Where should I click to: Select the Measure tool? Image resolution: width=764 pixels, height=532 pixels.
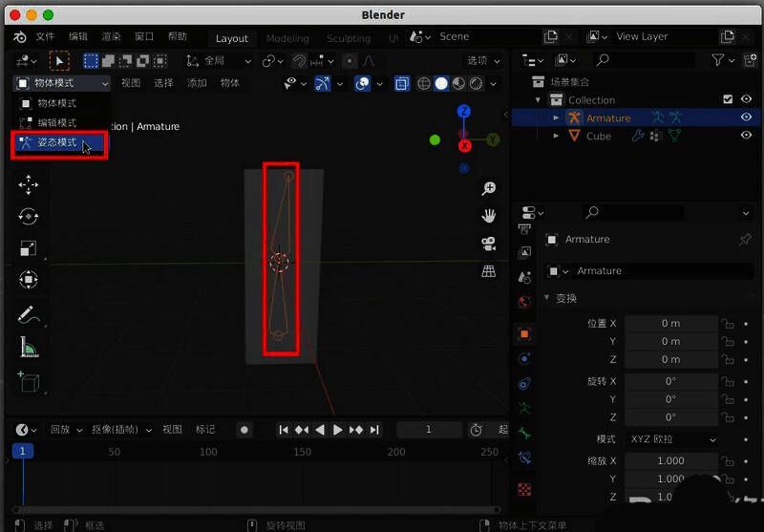(x=29, y=347)
